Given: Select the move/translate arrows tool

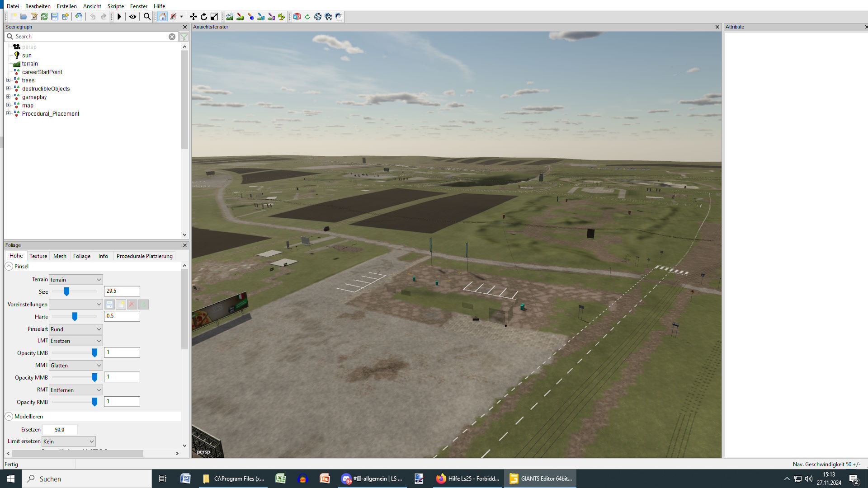Looking at the screenshot, I should pyautogui.click(x=193, y=17).
